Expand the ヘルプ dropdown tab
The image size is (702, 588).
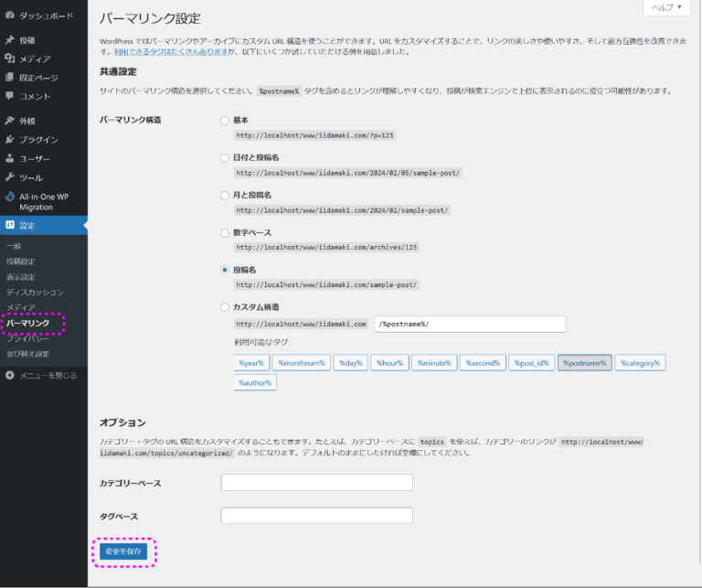(665, 7)
